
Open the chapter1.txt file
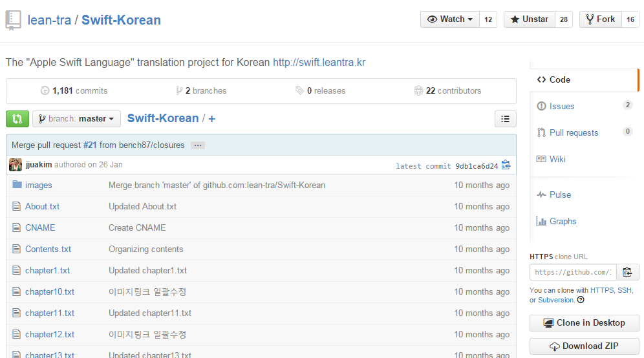click(x=48, y=271)
